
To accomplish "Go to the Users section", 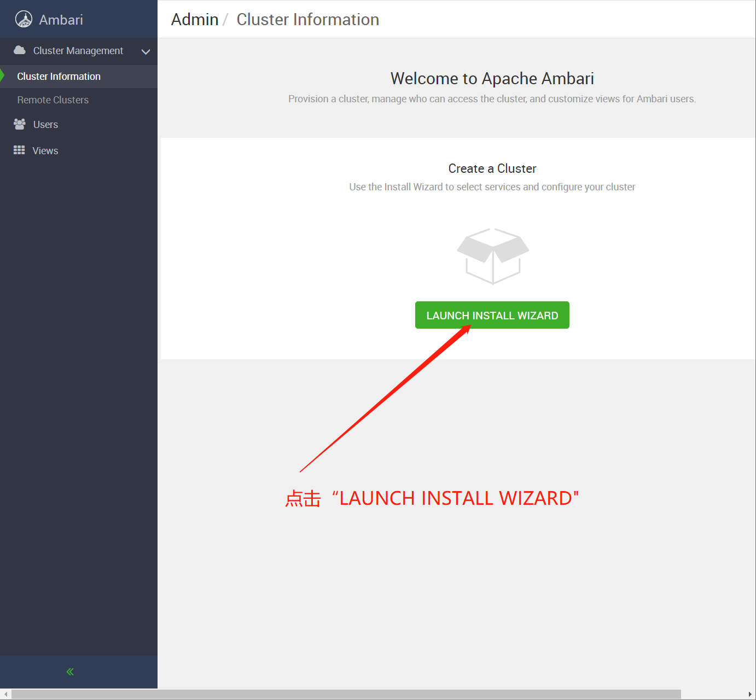I will 45,125.
